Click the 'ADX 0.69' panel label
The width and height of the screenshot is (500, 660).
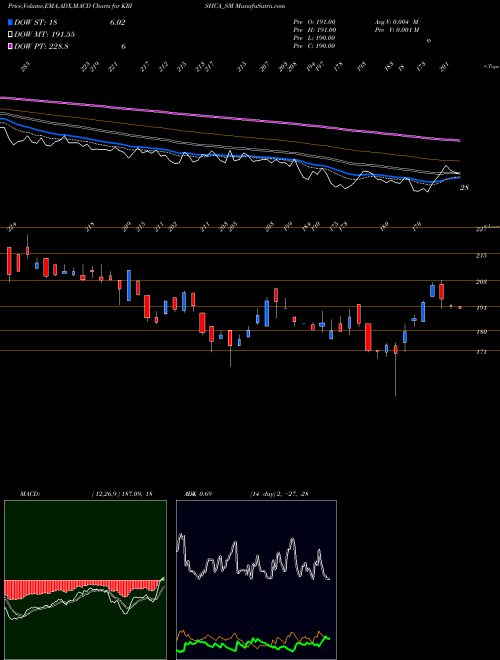point(197,494)
